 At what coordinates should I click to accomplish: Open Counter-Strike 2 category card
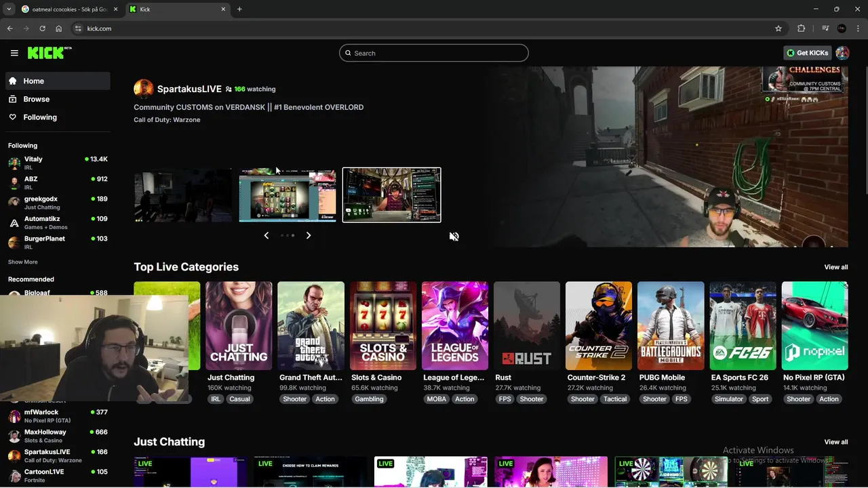point(599,326)
